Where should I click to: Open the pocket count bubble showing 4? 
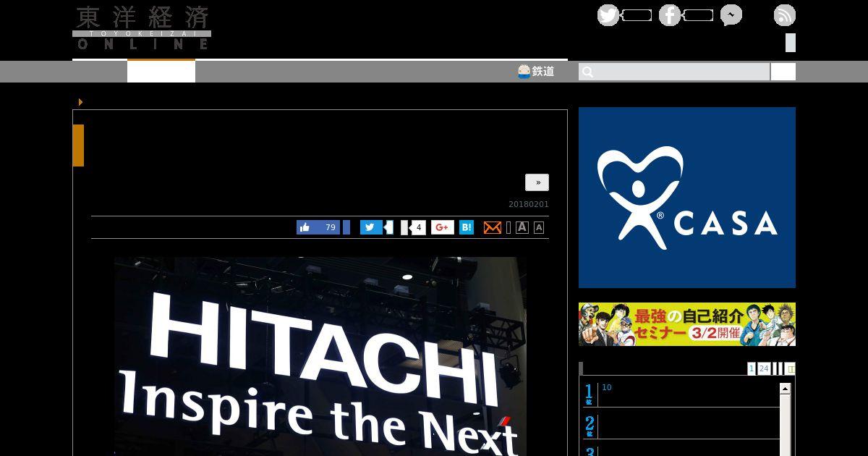click(x=417, y=227)
